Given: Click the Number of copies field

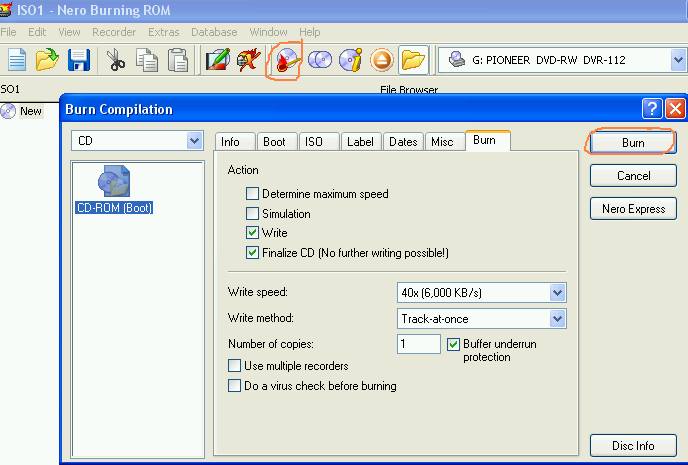Looking at the screenshot, I should click(x=419, y=344).
